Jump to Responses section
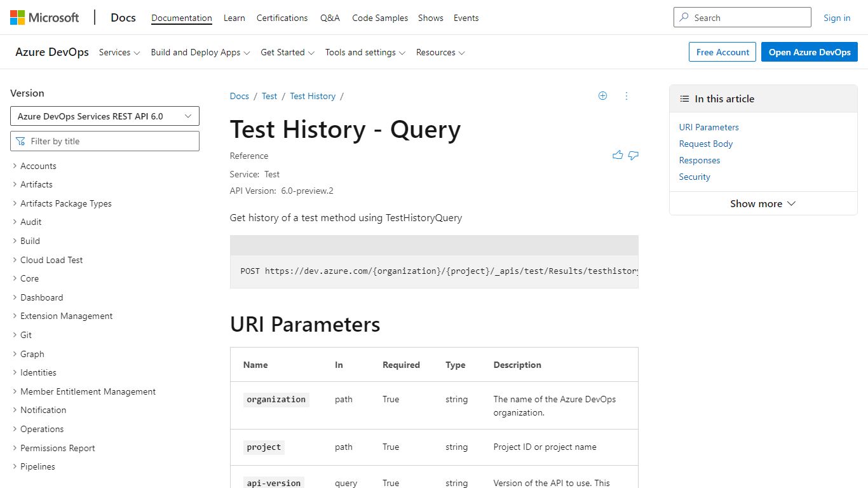868x488 pixels. [700, 160]
